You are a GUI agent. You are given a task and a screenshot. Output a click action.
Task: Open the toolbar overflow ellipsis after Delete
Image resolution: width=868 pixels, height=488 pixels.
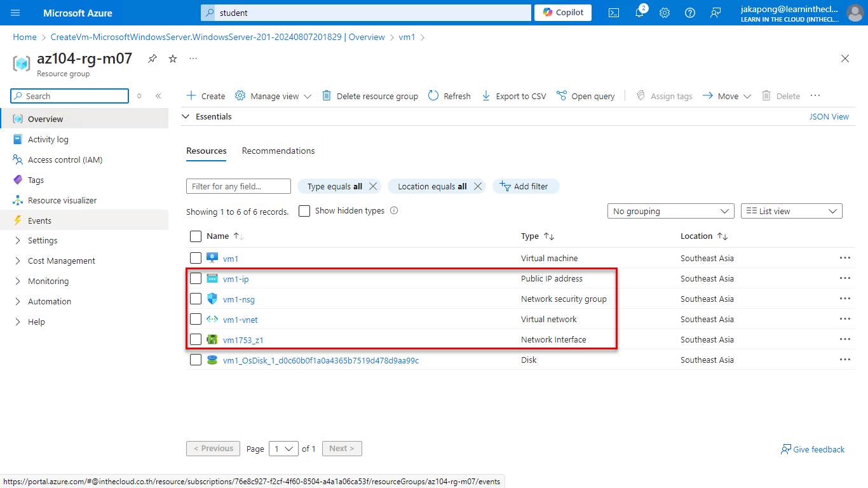[815, 96]
